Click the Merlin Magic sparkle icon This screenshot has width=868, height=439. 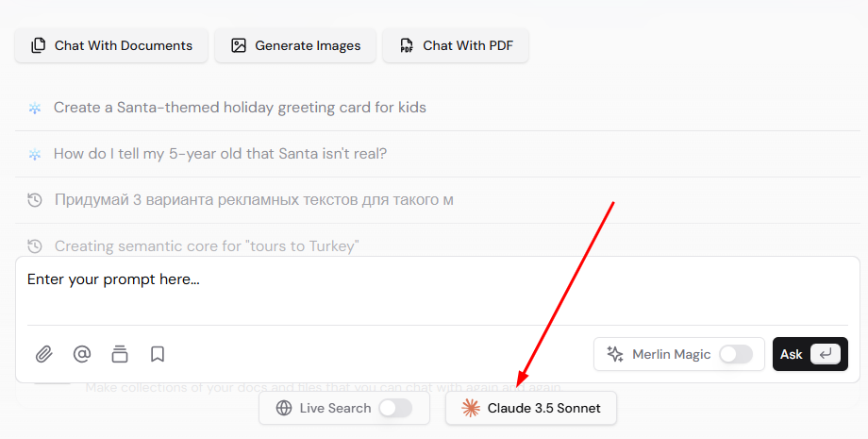click(614, 354)
